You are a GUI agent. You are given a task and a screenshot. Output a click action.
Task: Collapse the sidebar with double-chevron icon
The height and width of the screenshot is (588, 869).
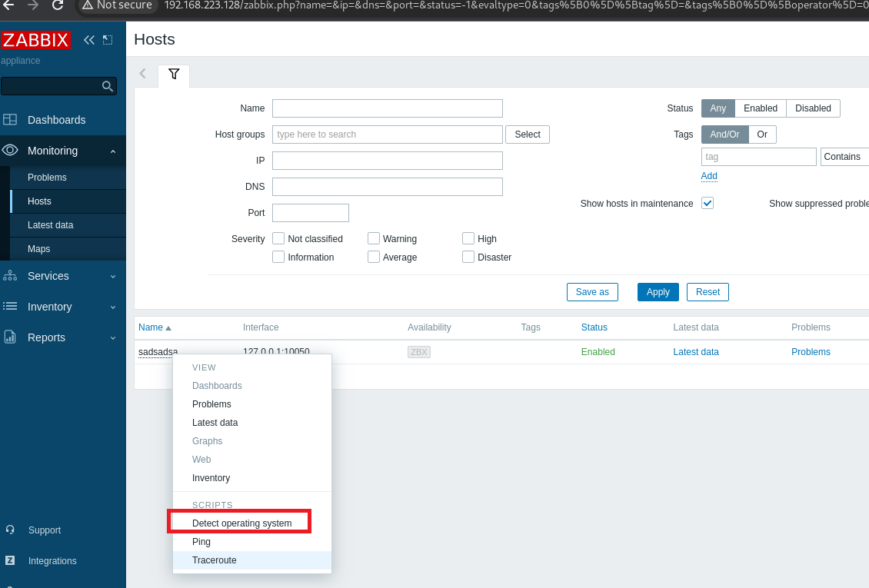pos(89,40)
